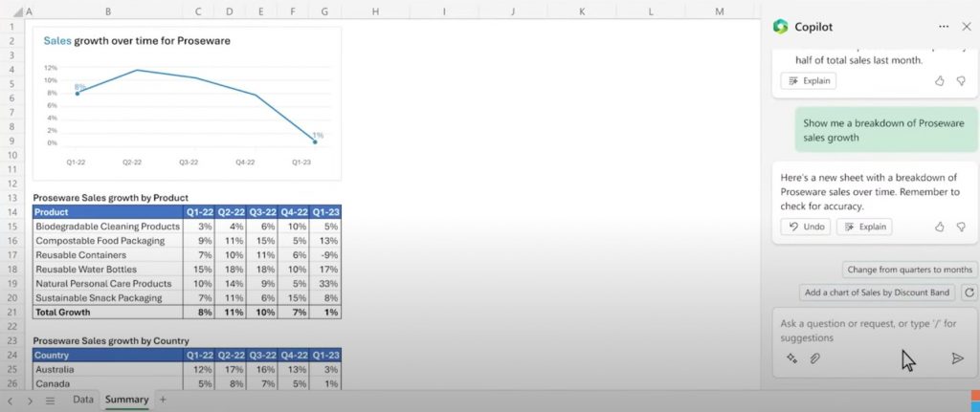Select 'Natural Personal Care Products' cell
This screenshot has height=412, width=980.
107,284
